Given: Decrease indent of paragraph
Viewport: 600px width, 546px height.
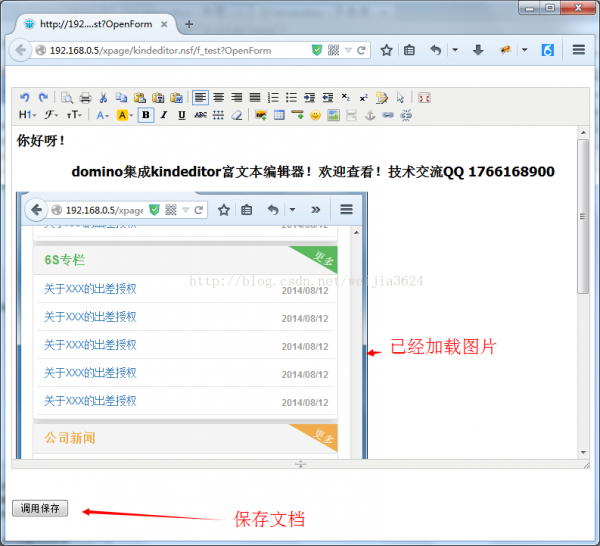Looking at the screenshot, I should click(x=328, y=98).
